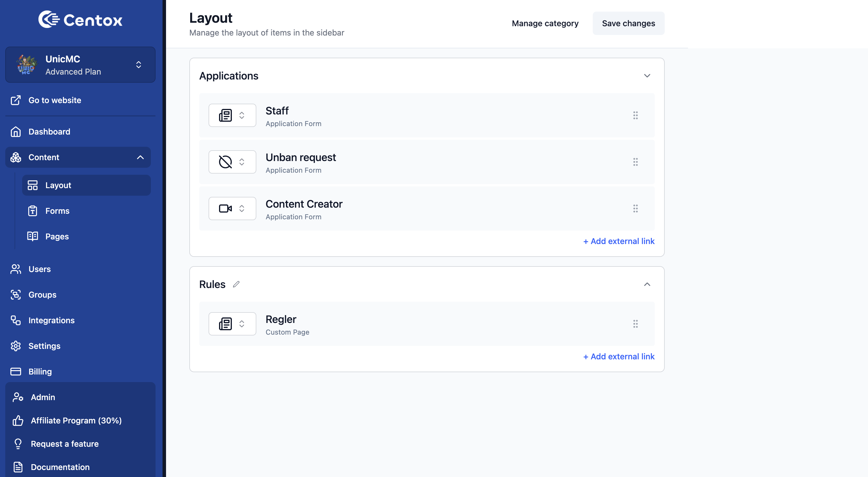Open Forms in the sidebar
The image size is (868, 477).
pyautogui.click(x=57, y=211)
